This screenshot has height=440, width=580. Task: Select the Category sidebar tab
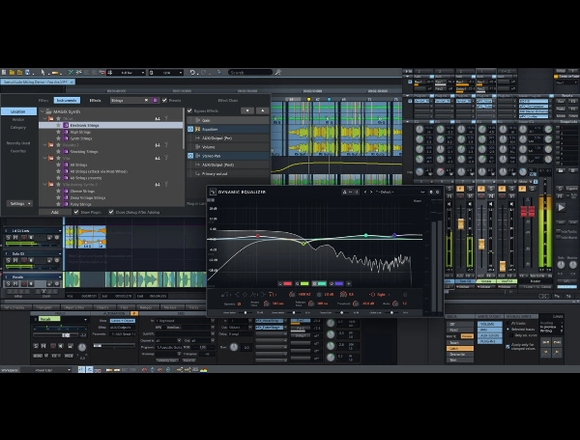(x=18, y=128)
